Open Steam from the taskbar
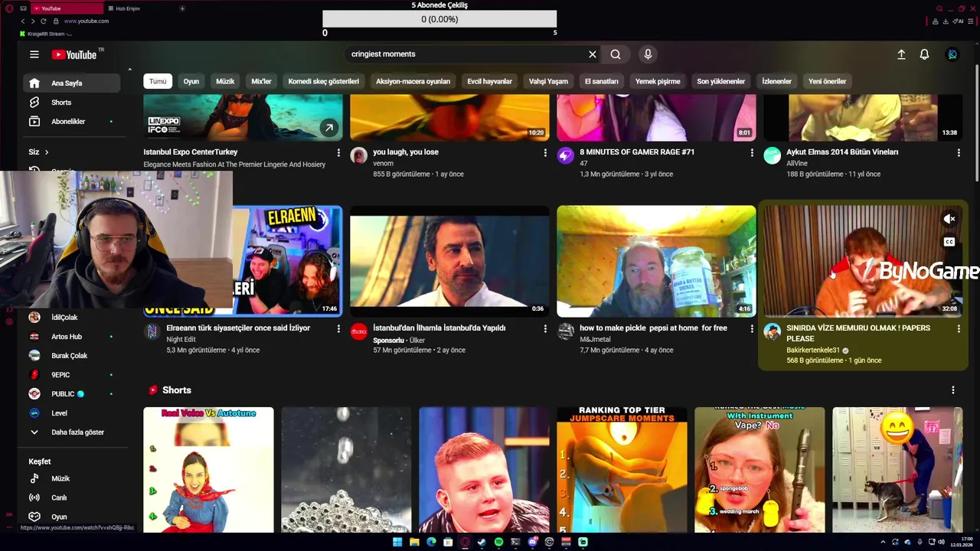This screenshot has height=551, width=980. (482, 542)
